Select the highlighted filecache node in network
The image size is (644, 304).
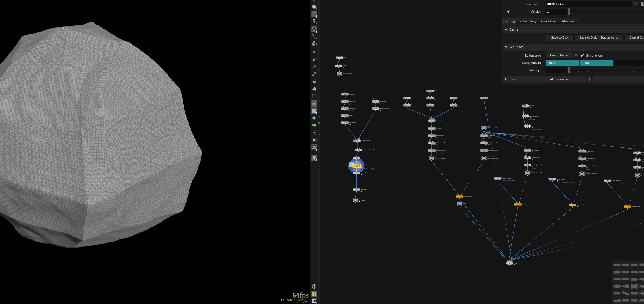pos(356,166)
